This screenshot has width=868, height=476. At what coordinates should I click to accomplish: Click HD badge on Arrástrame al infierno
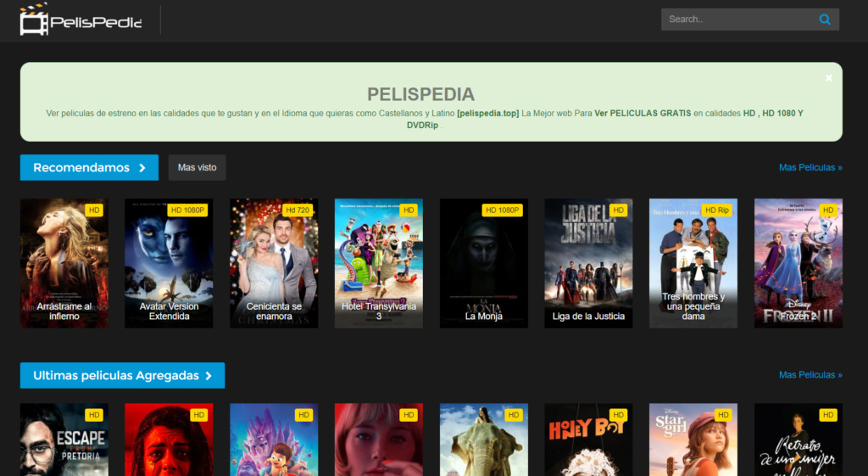pyautogui.click(x=94, y=210)
